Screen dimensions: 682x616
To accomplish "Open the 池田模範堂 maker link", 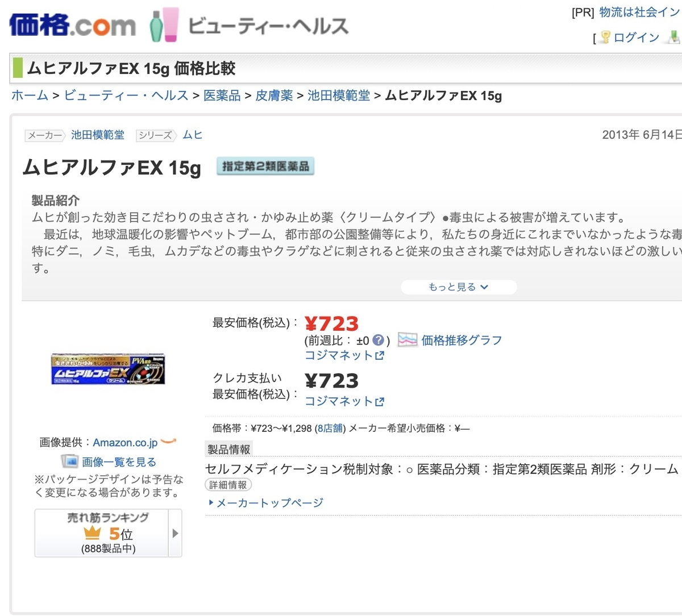I will (x=97, y=135).
